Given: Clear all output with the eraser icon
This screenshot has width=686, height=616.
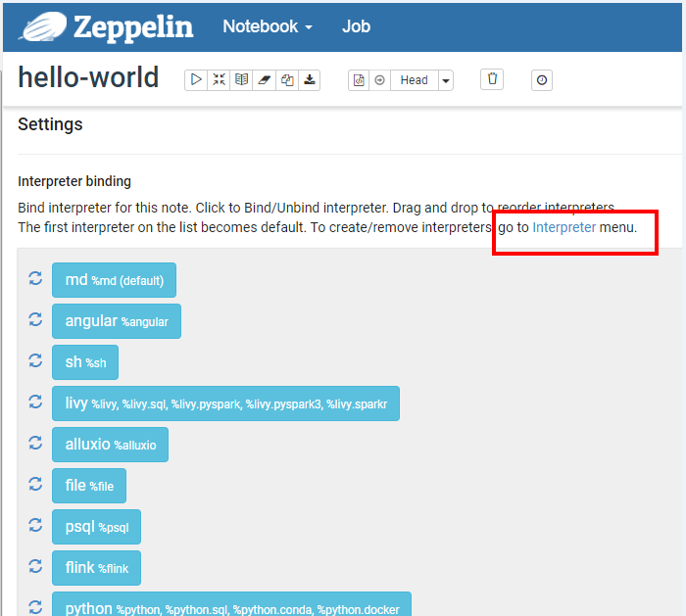Looking at the screenshot, I should (x=264, y=80).
